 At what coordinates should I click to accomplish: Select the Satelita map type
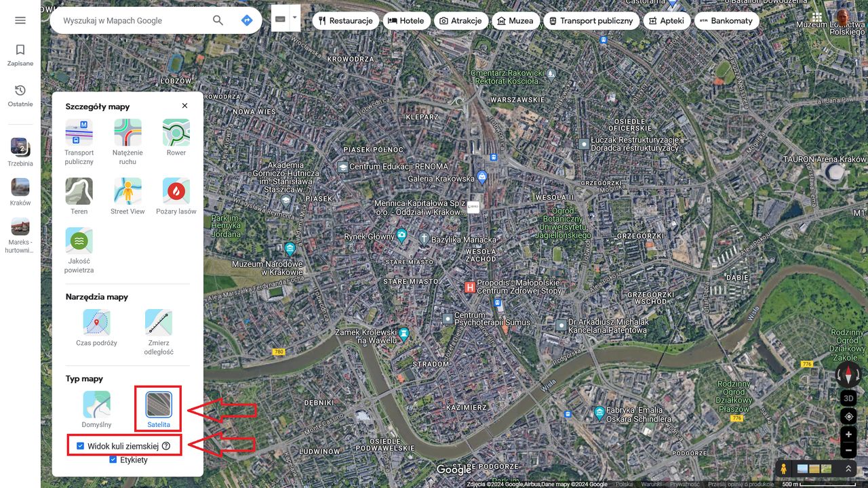click(159, 409)
